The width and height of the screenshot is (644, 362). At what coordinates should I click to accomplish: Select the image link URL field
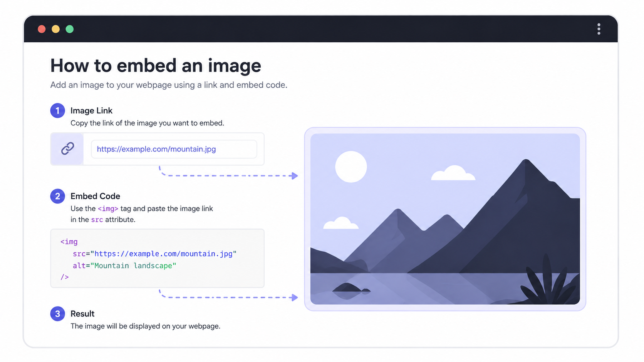174,149
